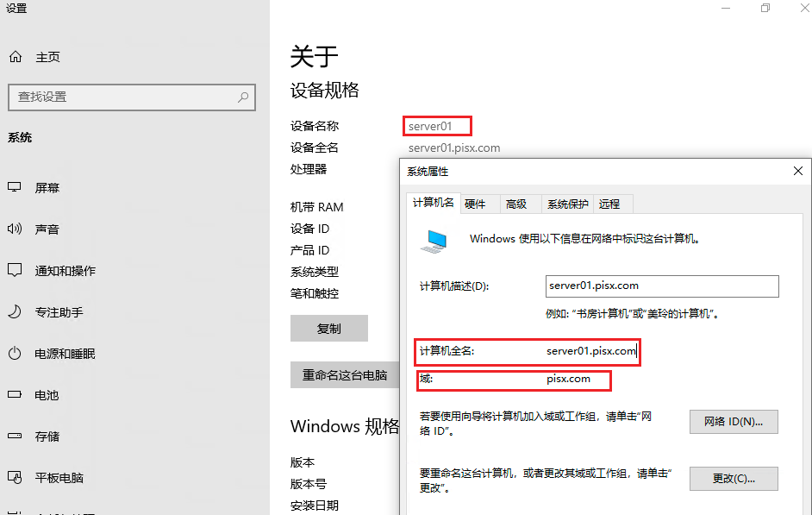The height and width of the screenshot is (515, 812).
Task: Open Focus Assist (专注助手) moon icon
Action: 15,312
